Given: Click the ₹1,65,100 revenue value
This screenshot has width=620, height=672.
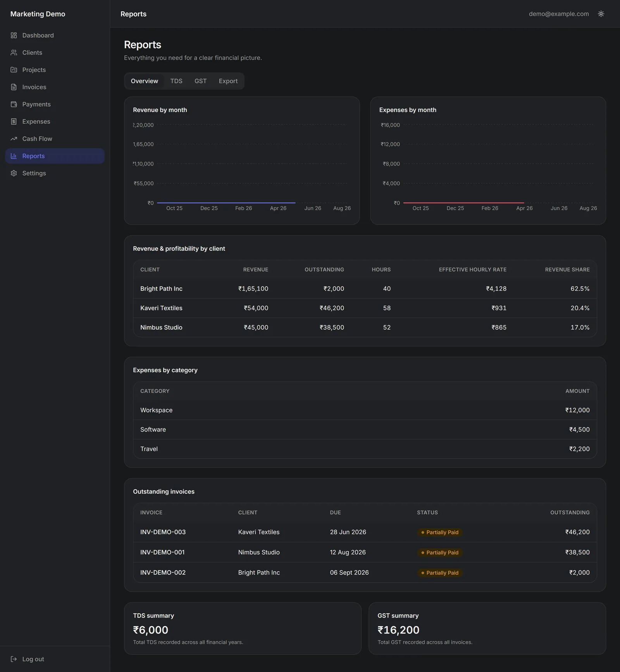Looking at the screenshot, I should (253, 288).
